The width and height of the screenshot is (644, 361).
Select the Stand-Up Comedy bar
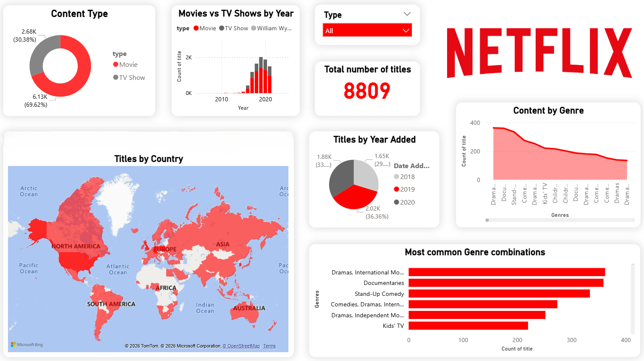[499, 293]
